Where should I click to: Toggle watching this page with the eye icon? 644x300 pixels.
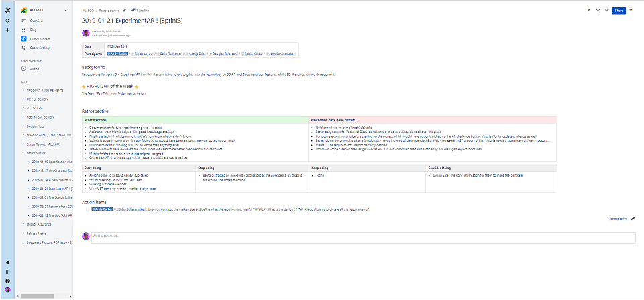pos(606,10)
